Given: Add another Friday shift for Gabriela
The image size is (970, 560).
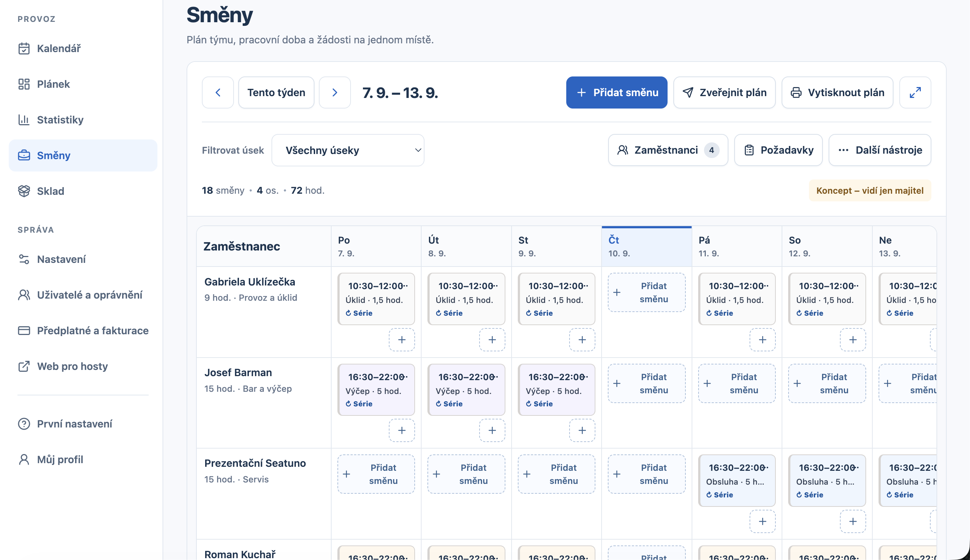Looking at the screenshot, I should click(x=763, y=340).
